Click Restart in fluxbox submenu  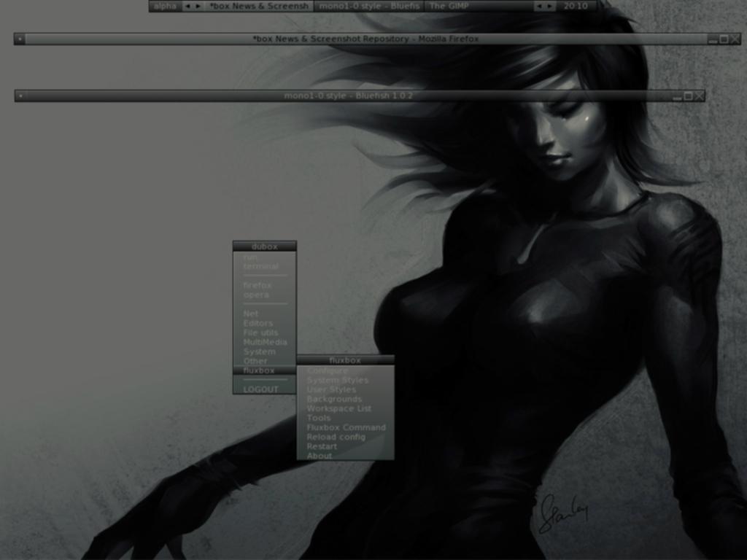[345, 447]
